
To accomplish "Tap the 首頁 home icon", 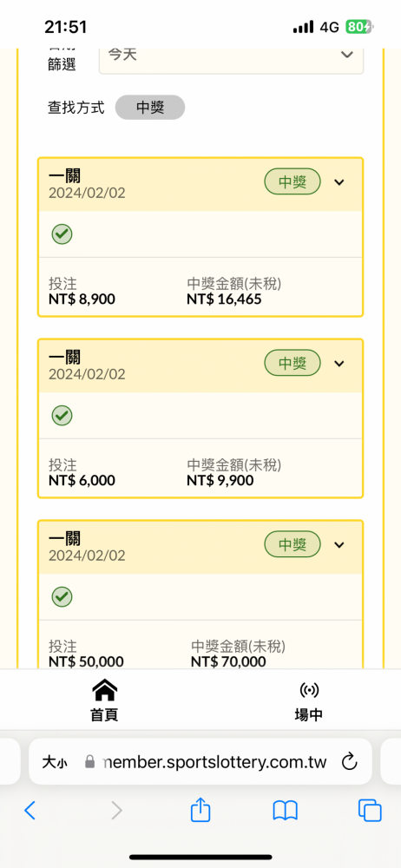I will point(104,690).
